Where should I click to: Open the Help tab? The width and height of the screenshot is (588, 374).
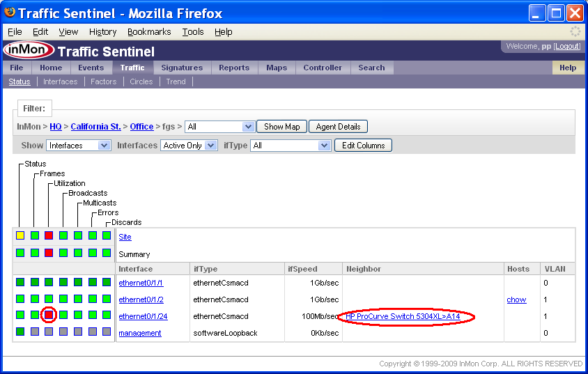[567, 68]
